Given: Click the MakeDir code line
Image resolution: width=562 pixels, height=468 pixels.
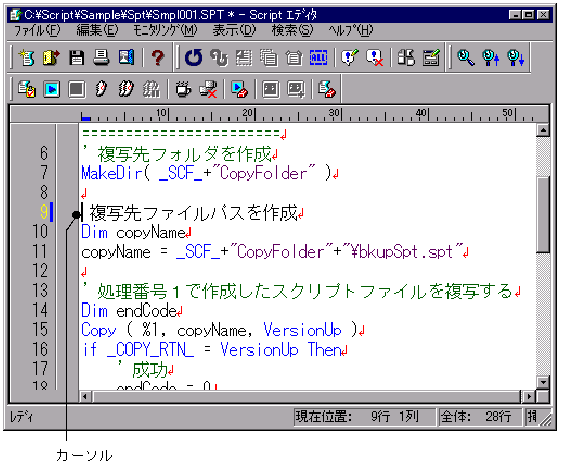Looking at the screenshot, I should 210,173.
